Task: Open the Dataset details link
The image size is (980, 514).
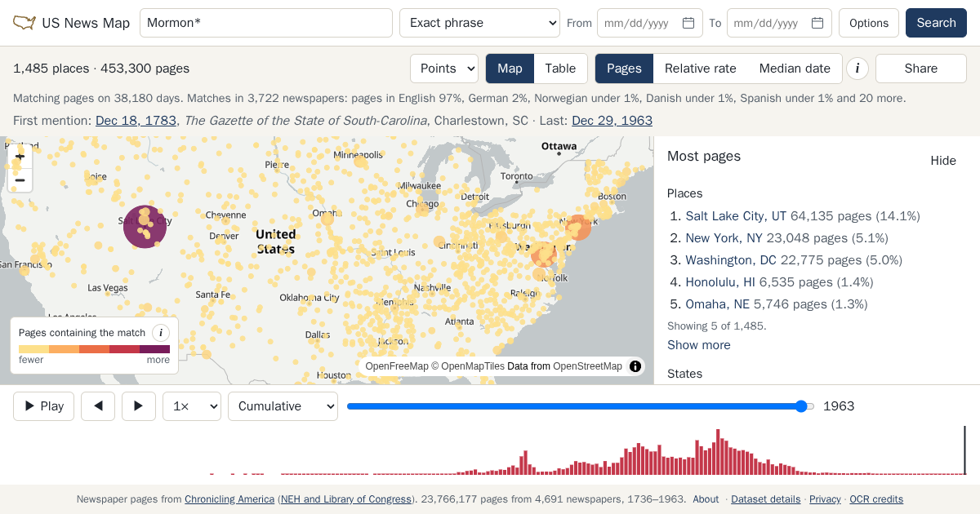Action: (765, 499)
